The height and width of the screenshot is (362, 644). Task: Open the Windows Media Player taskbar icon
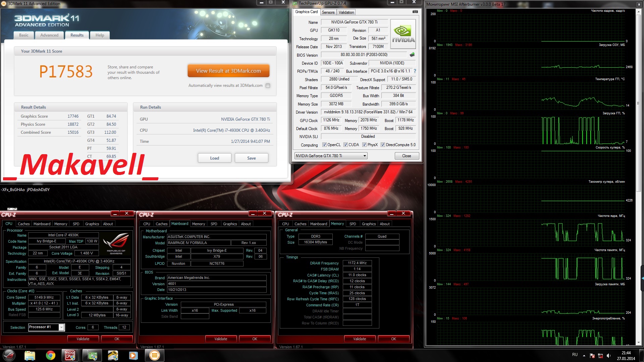point(133,355)
